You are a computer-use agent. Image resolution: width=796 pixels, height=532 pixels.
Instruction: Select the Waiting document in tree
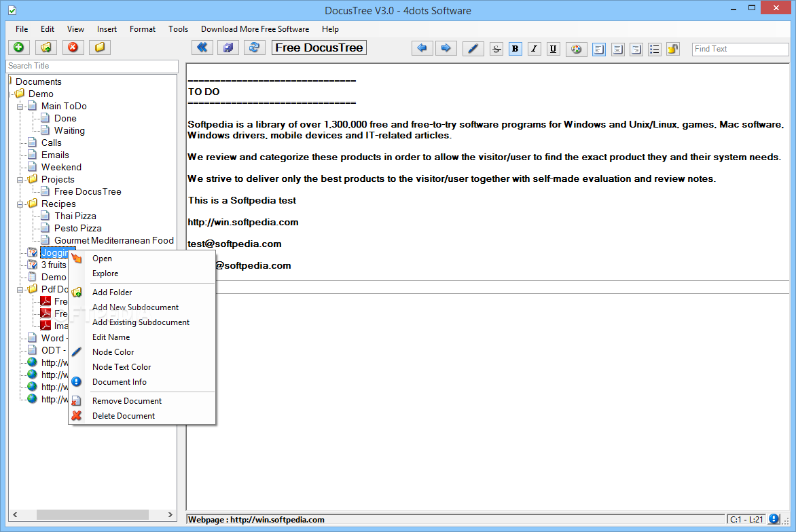click(x=69, y=130)
